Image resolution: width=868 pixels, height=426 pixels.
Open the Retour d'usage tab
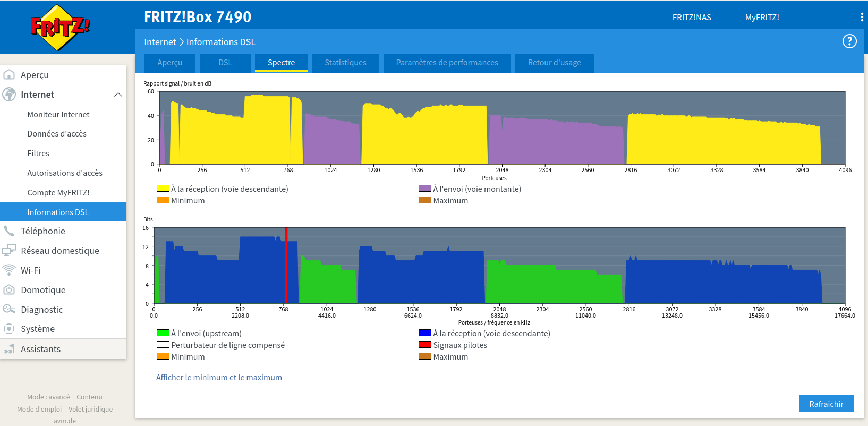554,63
